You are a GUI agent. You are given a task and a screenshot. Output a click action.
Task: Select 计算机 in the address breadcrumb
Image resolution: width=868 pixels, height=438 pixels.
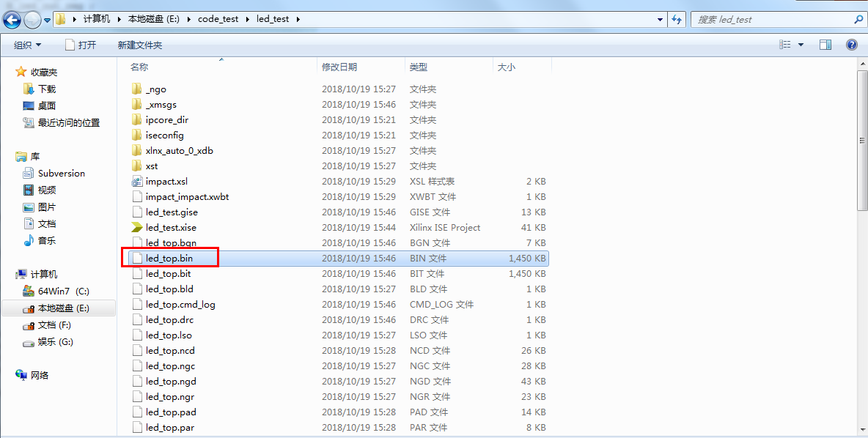point(96,19)
